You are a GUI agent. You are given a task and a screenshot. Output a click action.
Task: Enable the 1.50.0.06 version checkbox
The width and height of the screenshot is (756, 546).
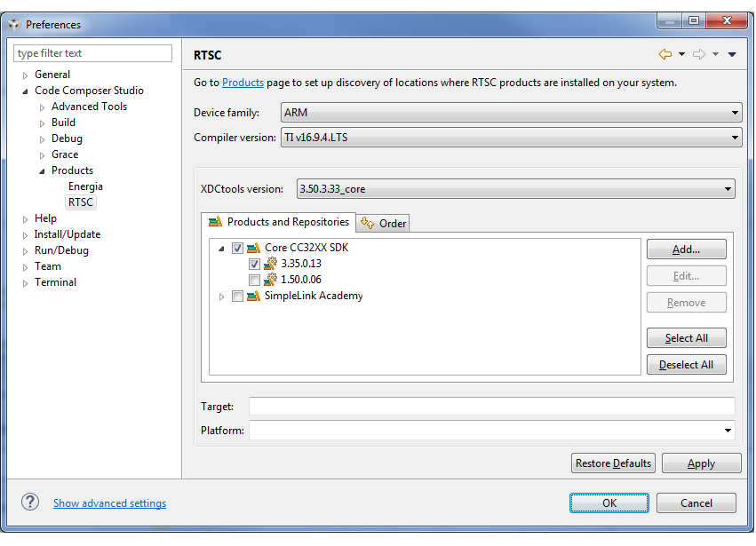(x=254, y=280)
